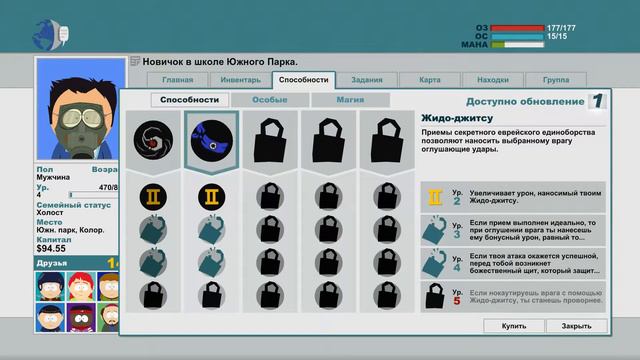Viewport: 640px width, 360px height.
Task: Click the upper teal unlock icon under bandana ability
Action: (211, 230)
